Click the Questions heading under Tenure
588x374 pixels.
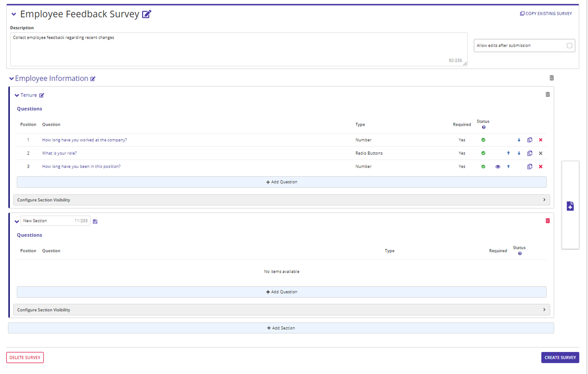coord(30,109)
